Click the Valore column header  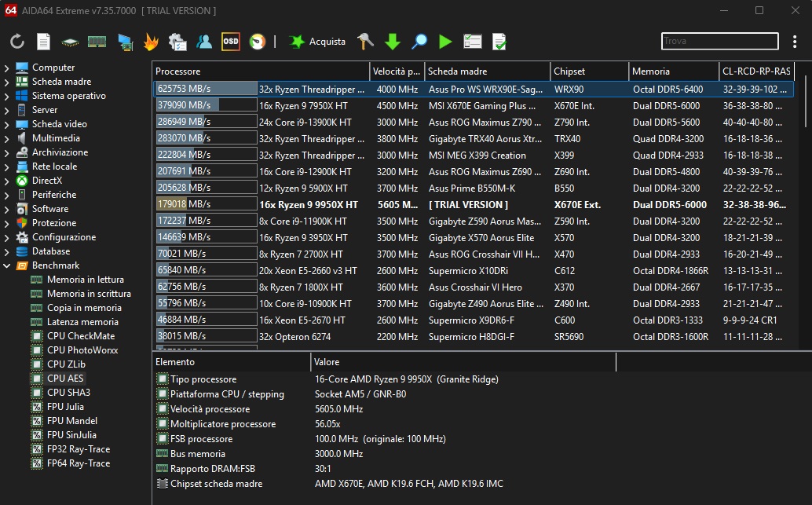(x=463, y=362)
